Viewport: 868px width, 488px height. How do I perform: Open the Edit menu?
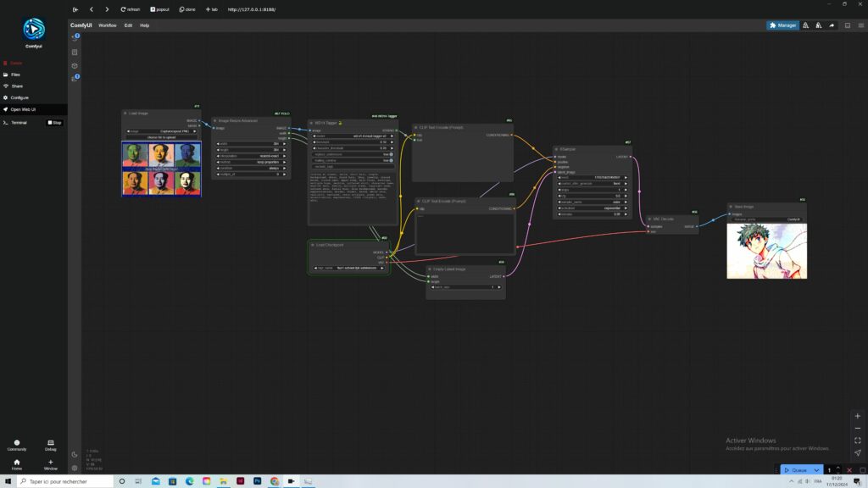point(128,25)
